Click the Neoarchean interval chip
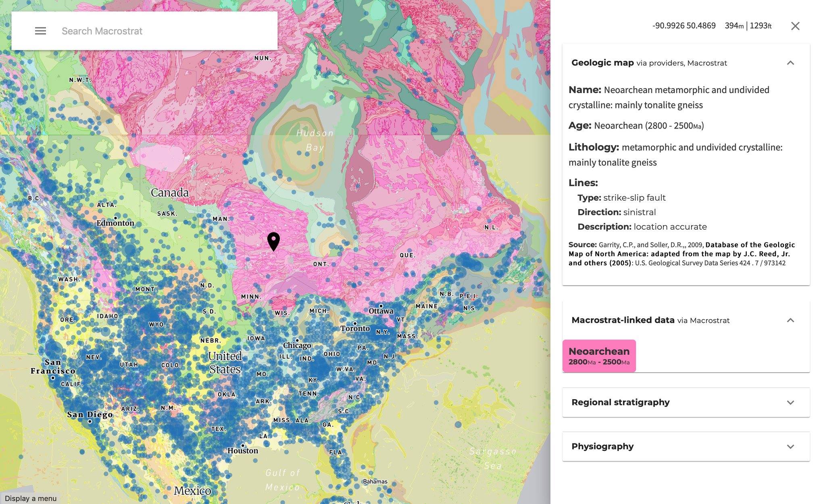The image size is (819, 504). click(x=599, y=356)
